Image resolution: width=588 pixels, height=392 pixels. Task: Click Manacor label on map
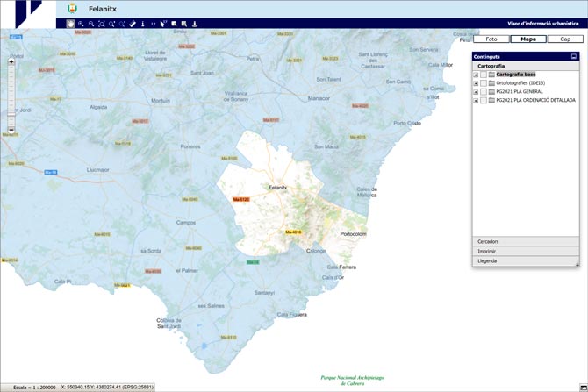tap(319, 98)
